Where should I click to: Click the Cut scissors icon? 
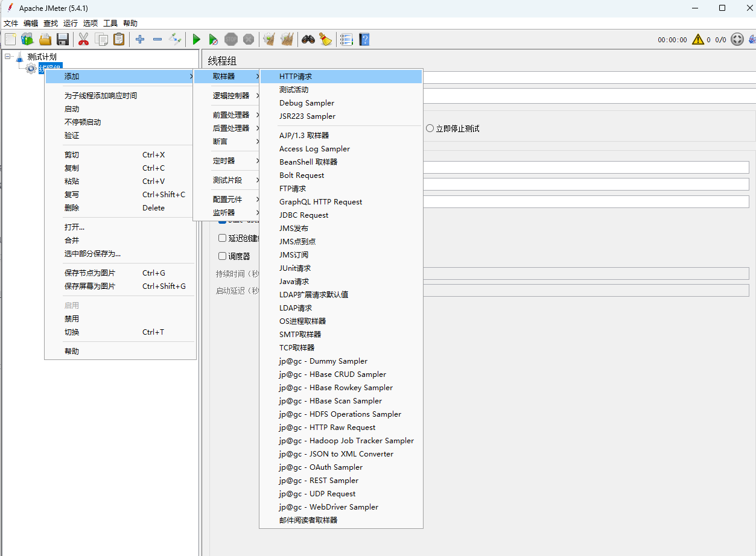(x=83, y=39)
